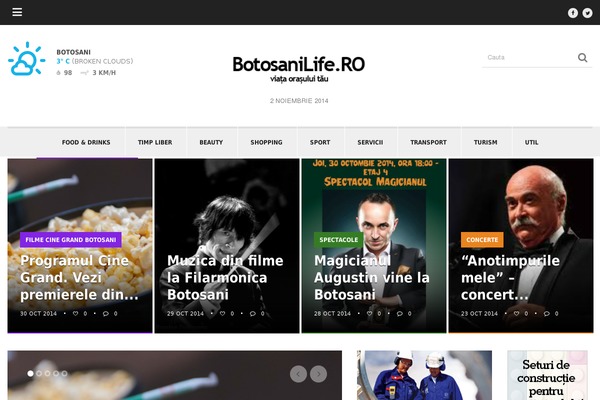Click the 30 OCT 2014 date stamp

tap(38, 313)
